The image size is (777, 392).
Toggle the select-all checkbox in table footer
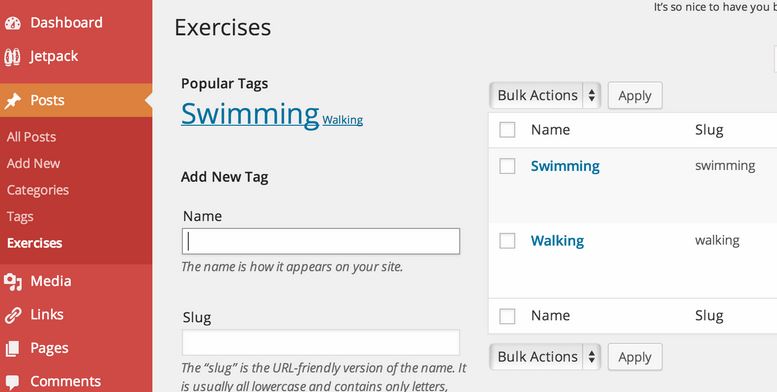point(507,316)
